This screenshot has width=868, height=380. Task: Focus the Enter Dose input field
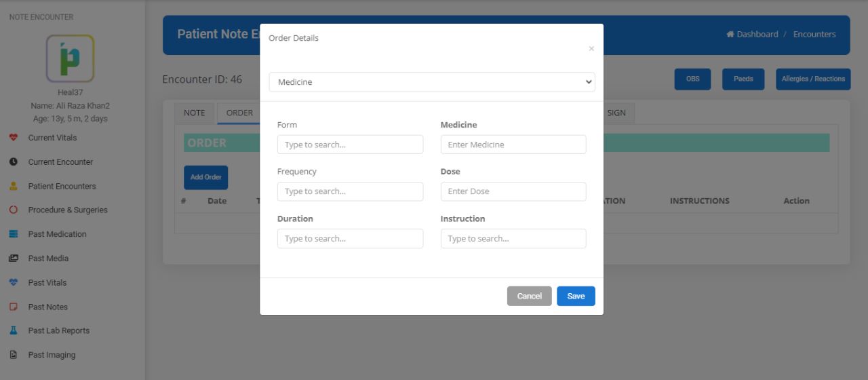[x=513, y=191]
